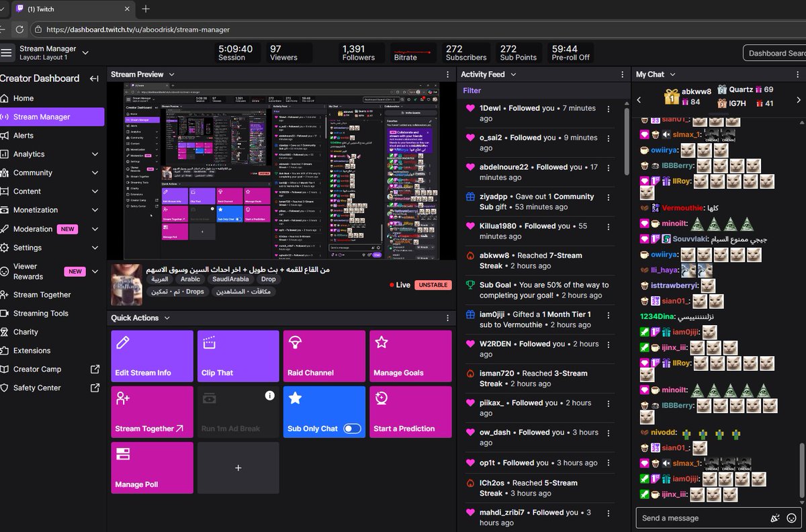
Task: Open options for W2RDEN followed event
Action: (x=609, y=345)
